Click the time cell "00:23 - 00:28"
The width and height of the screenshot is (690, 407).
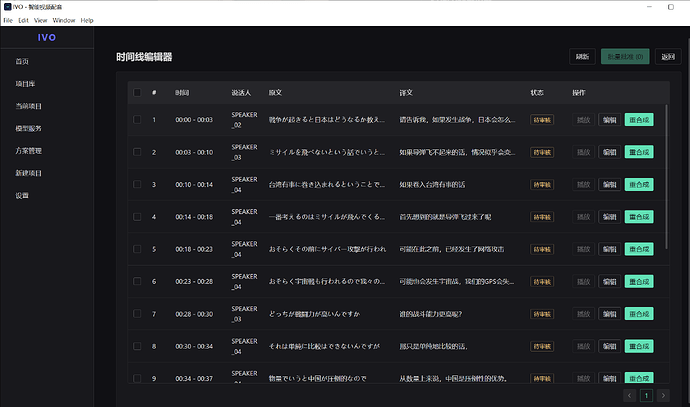click(194, 281)
